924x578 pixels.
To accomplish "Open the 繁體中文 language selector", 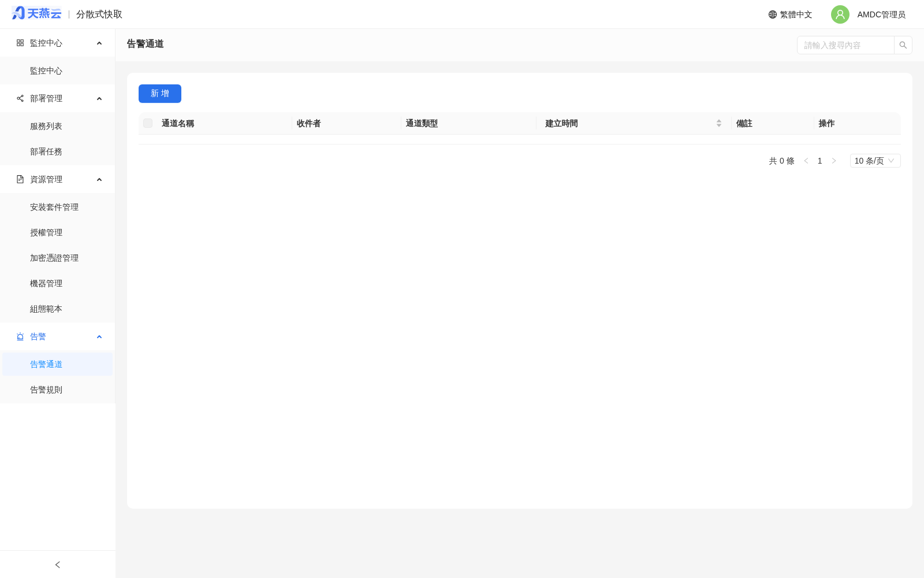I will pos(790,14).
